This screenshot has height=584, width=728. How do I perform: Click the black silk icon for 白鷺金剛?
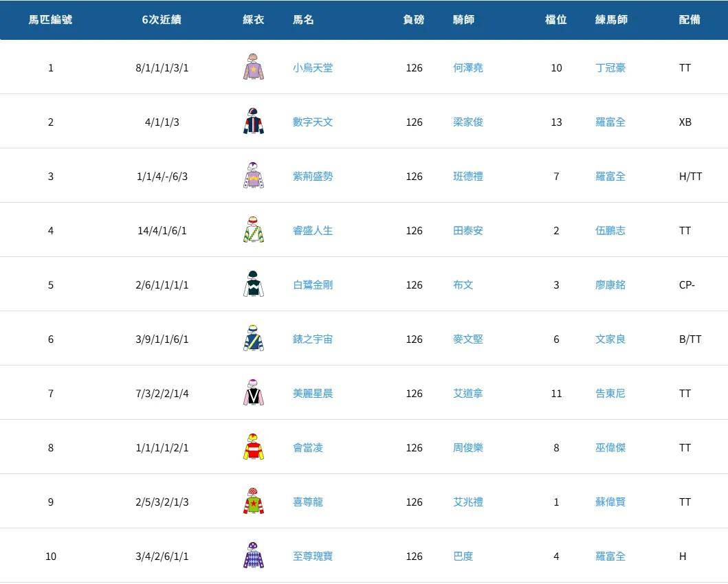click(254, 284)
